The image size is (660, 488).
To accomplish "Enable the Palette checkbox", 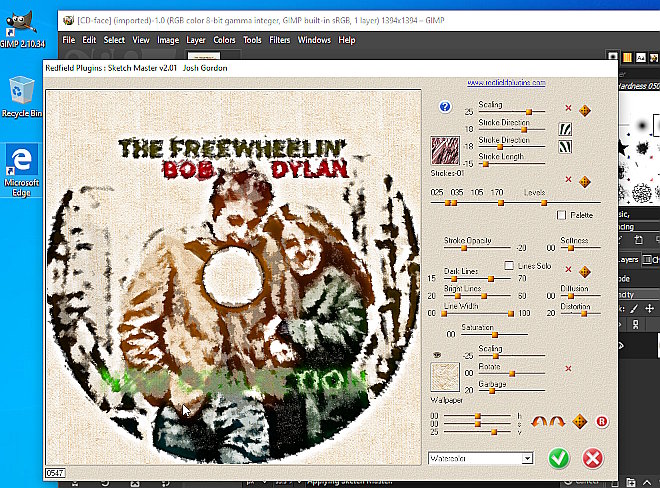I will (x=561, y=215).
